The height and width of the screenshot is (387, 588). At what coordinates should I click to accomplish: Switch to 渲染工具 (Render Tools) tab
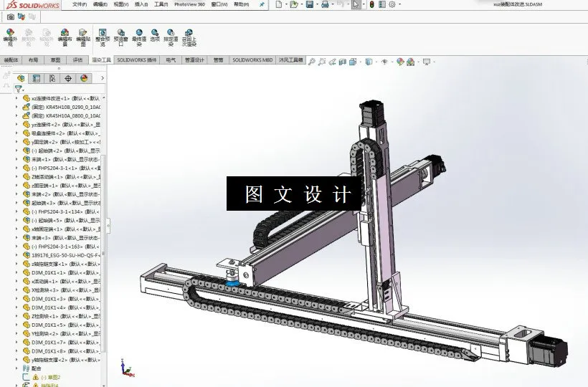click(101, 60)
